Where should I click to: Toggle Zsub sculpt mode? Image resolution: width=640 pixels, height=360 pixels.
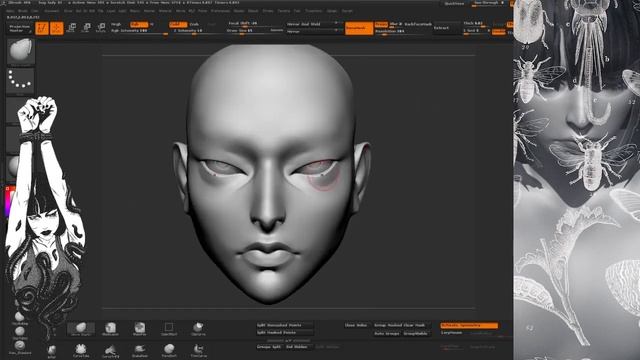(x=194, y=24)
